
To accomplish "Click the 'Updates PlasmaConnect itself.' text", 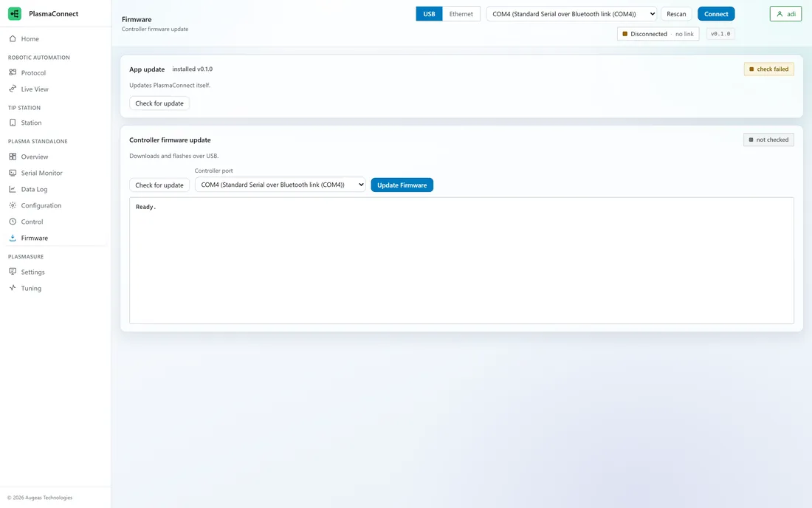I will 170,86.
